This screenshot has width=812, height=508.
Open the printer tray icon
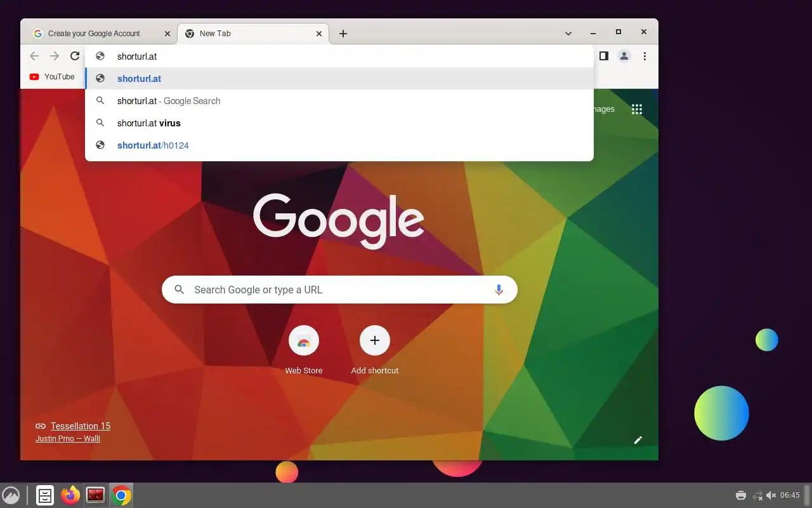point(740,495)
